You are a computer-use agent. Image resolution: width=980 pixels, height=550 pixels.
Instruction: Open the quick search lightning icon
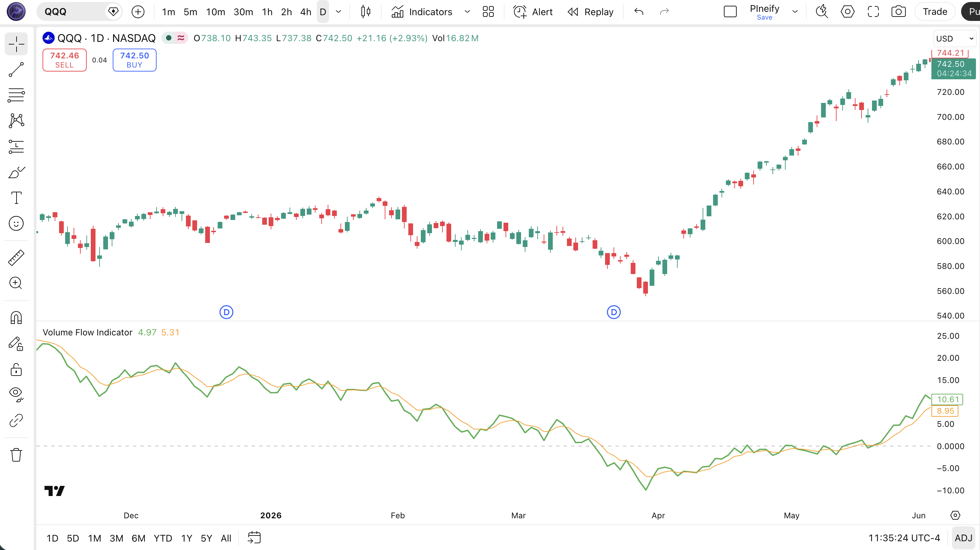[x=822, y=12]
